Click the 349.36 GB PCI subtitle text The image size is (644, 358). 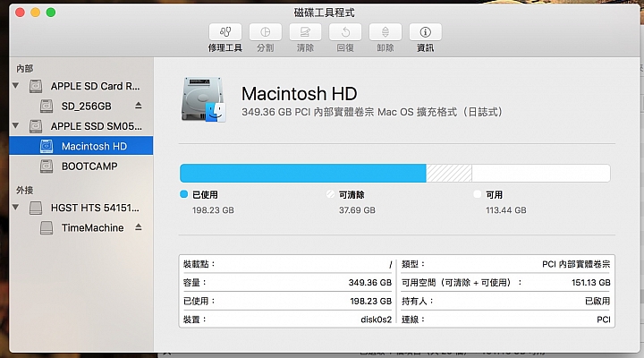372,112
